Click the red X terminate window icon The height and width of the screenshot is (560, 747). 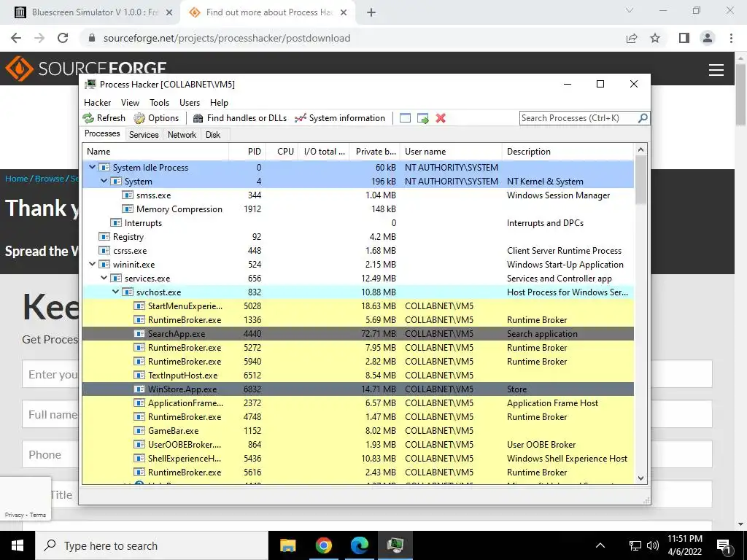441,118
